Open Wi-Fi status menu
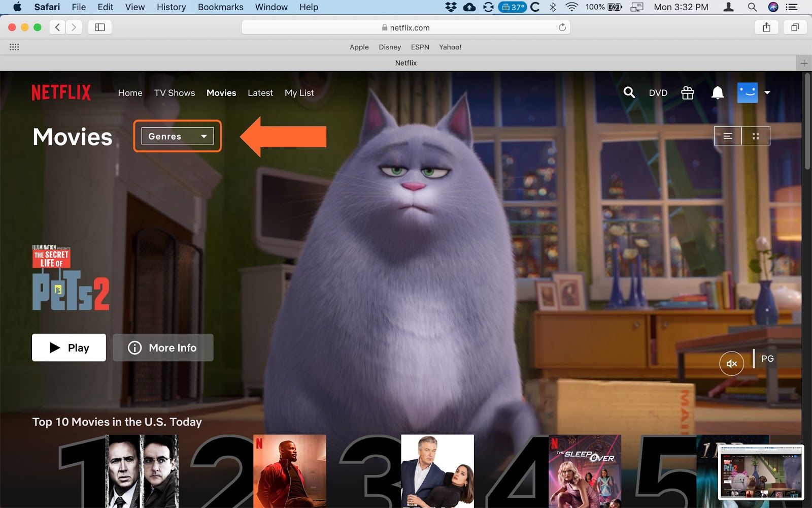This screenshot has height=508, width=812. (x=571, y=7)
